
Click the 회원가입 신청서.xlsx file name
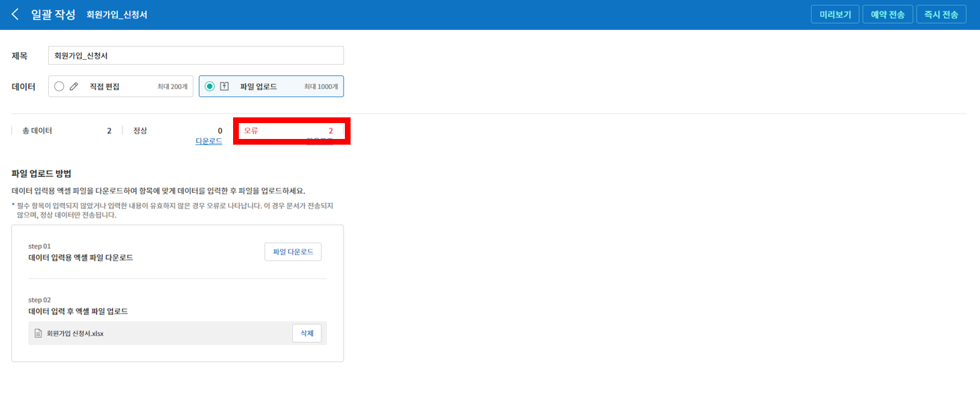75,333
